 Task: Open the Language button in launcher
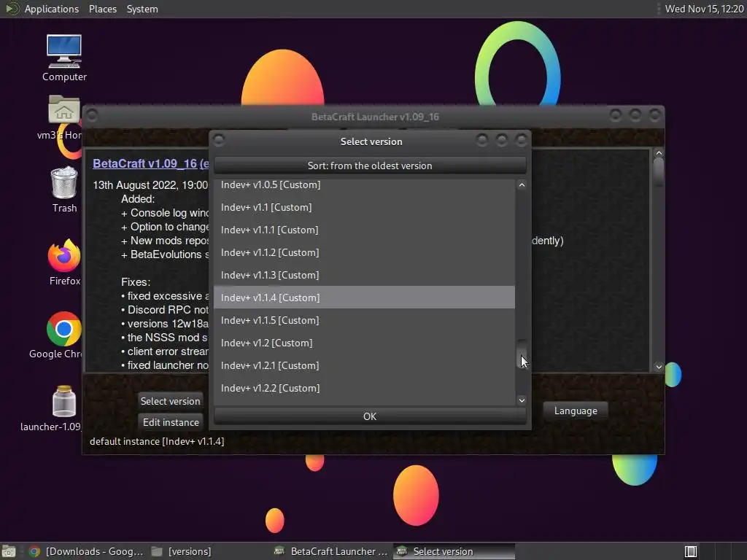click(576, 411)
